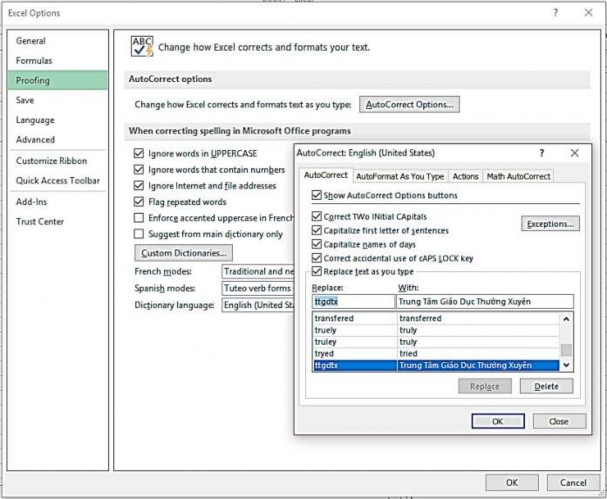
Task: Toggle Replace text as you type
Action: pos(317,271)
